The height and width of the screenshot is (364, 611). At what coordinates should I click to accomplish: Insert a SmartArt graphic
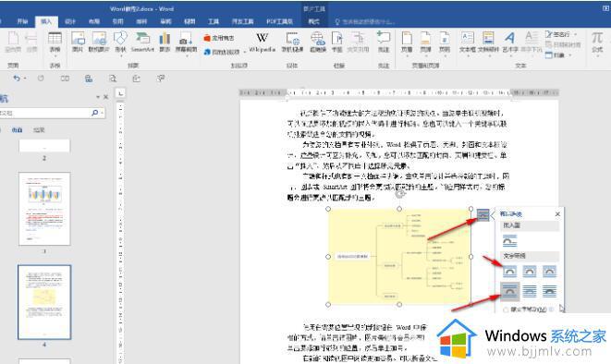pyautogui.click(x=142, y=42)
